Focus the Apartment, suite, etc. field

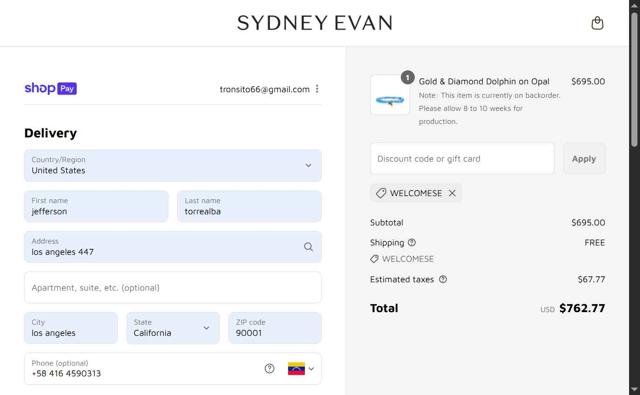[x=173, y=288]
